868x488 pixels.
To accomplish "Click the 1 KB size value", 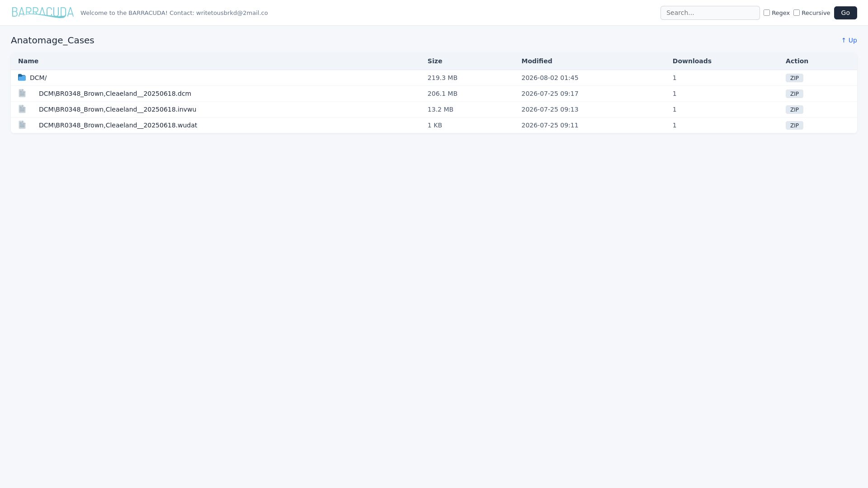I will (x=435, y=125).
